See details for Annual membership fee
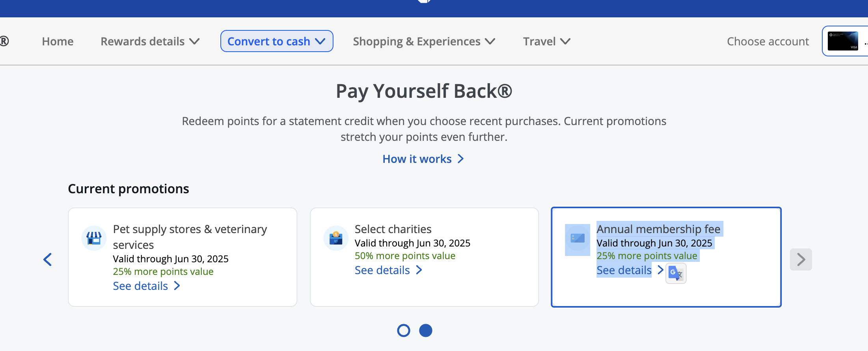Screen dimensions: 868x351 click(624, 270)
